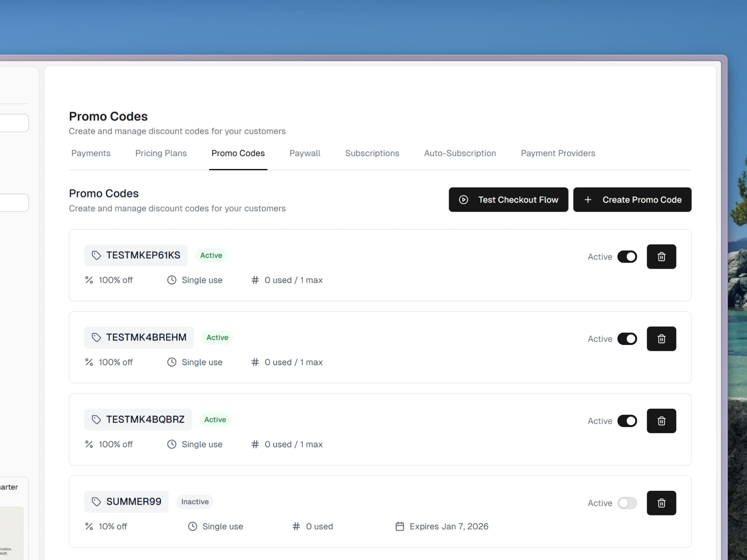747x560 pixels.
Task: Click the Test Checkout Flow button
Action: tap(509, 199)
